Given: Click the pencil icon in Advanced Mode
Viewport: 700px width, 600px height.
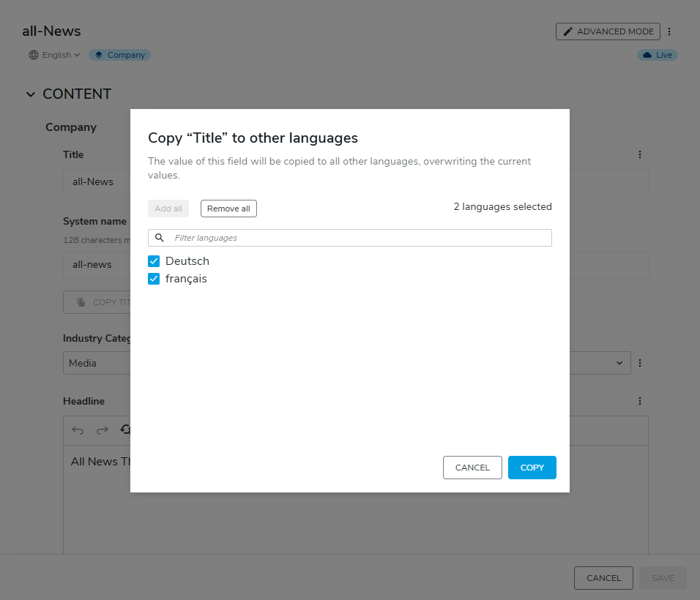Looking at the screenshot, I should [x=567, y=31].
